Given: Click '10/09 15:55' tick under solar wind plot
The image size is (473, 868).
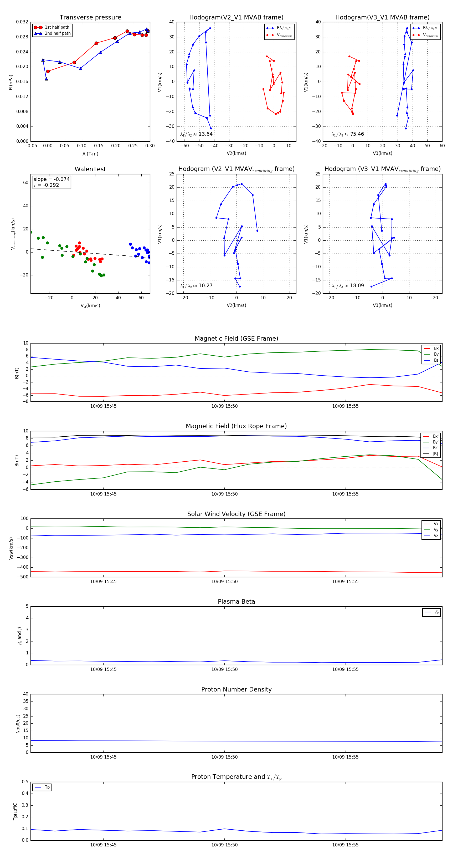Looking at the screenshot, I should pyautogui.click(x=345, y=582).
